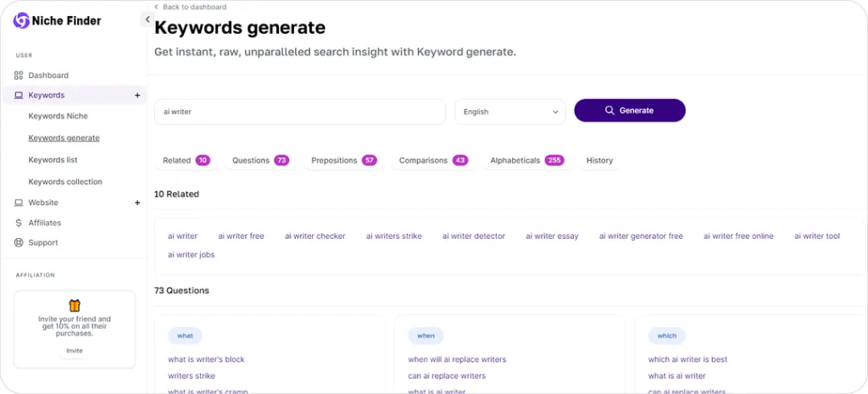Collapse sidebar with the chevron arrow
The width and height of the screenshot is (868, 394).
click(x=147, y=19)
